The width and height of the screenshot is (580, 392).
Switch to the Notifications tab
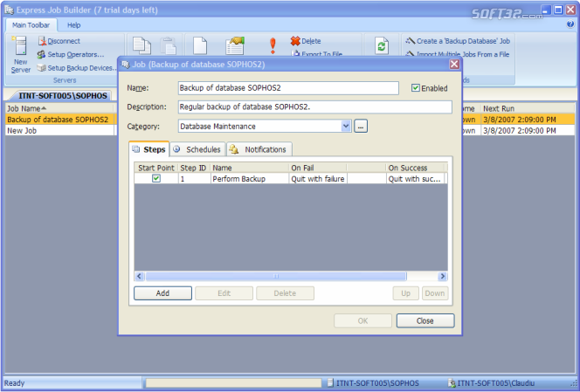point(259,149)
